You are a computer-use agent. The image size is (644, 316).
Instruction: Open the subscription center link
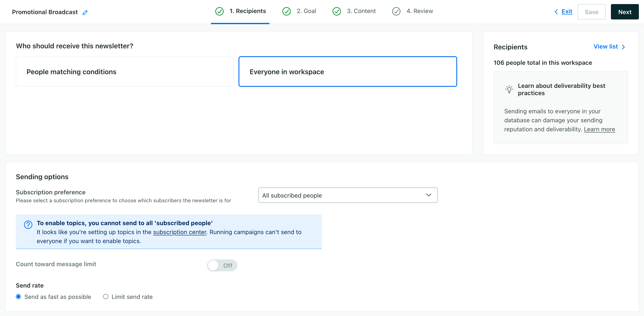180,232
